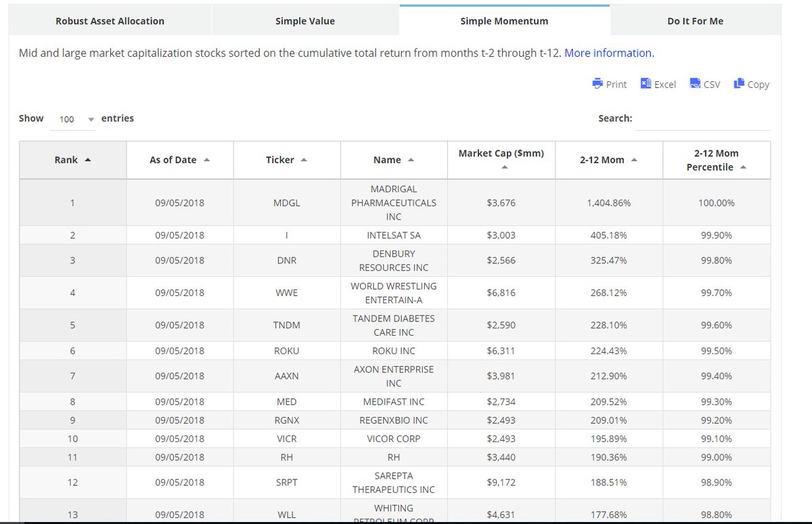Click the 190.36% momentum value
This screenshot has width=812, height=524.
609,457
